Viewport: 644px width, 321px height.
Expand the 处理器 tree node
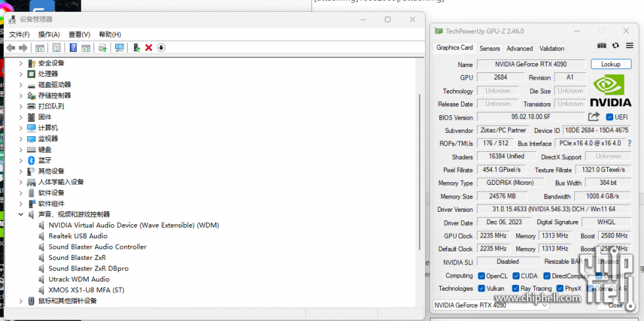20,74
